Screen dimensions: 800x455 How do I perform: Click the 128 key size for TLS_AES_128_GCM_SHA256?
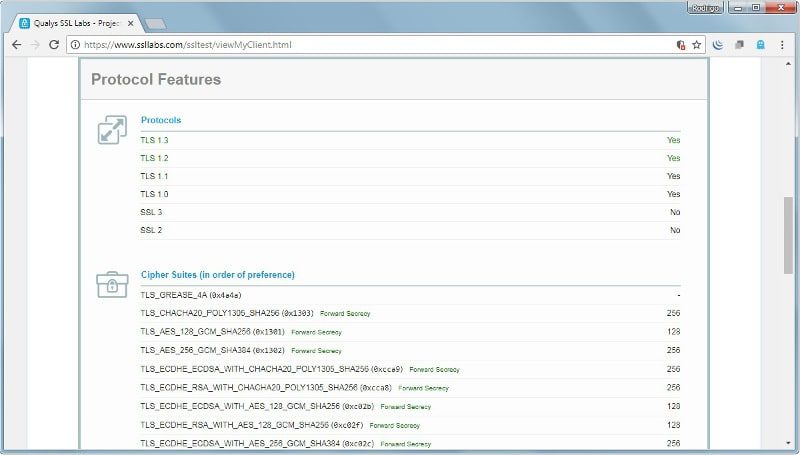(673, 332)
